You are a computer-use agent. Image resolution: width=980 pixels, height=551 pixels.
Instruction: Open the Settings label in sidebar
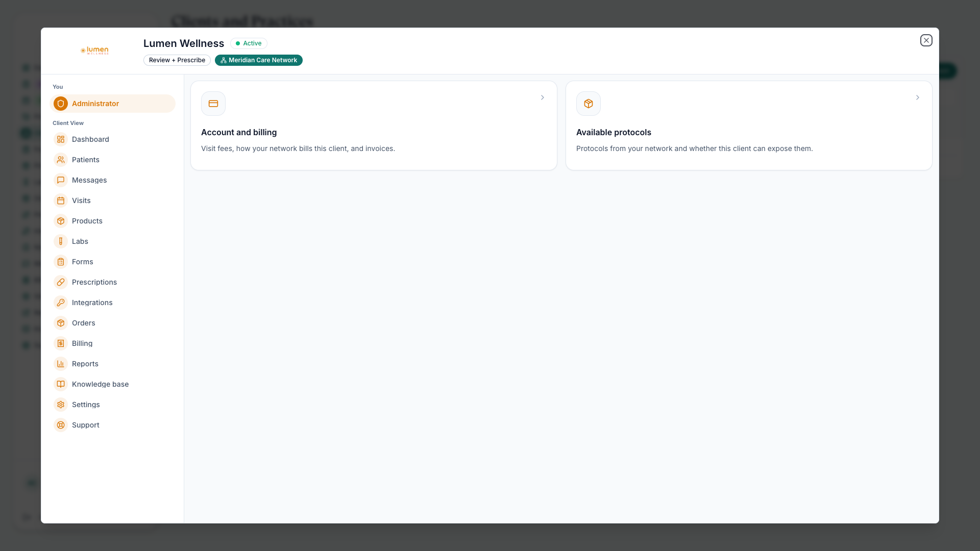pyautogui.click(x=86, y=405)
